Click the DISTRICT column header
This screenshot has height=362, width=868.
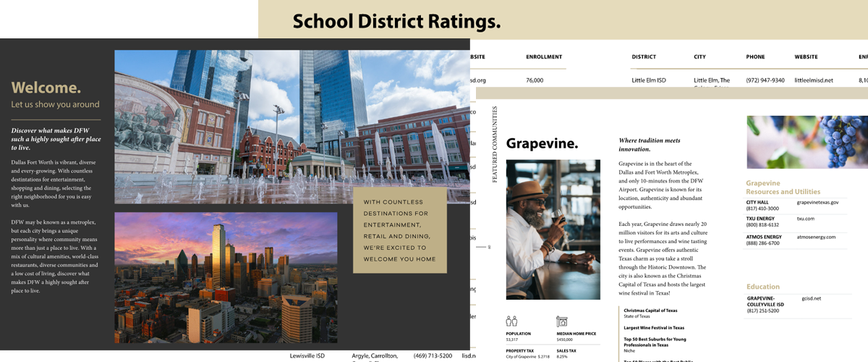[x=644, y=56]
